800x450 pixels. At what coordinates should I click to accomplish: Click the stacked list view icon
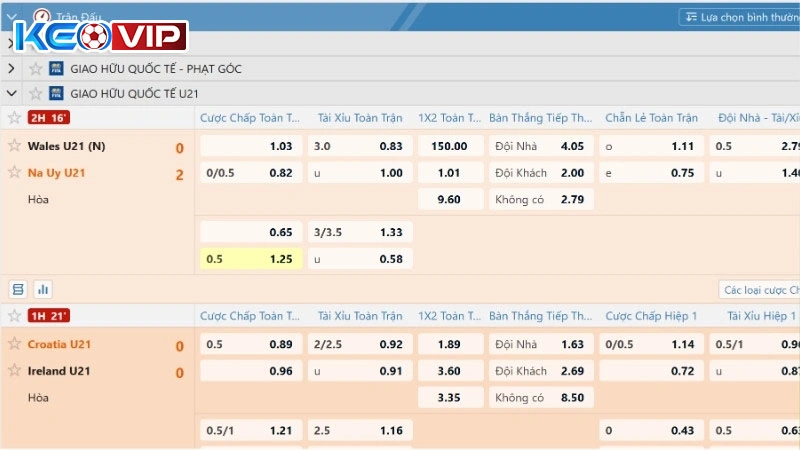pyautogui.click(x=17, y=289)
